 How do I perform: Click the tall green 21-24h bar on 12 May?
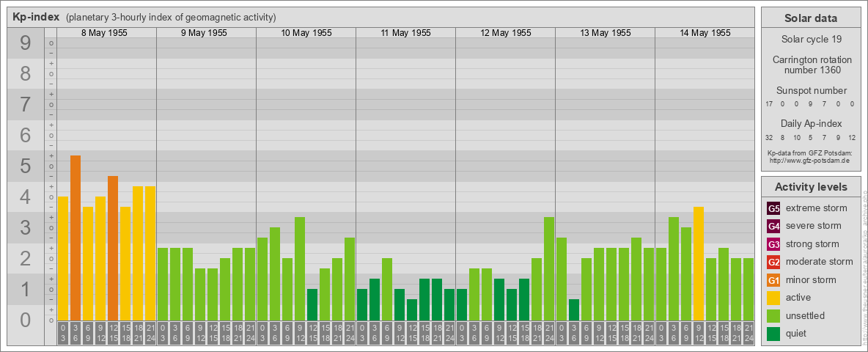[549, 268]
